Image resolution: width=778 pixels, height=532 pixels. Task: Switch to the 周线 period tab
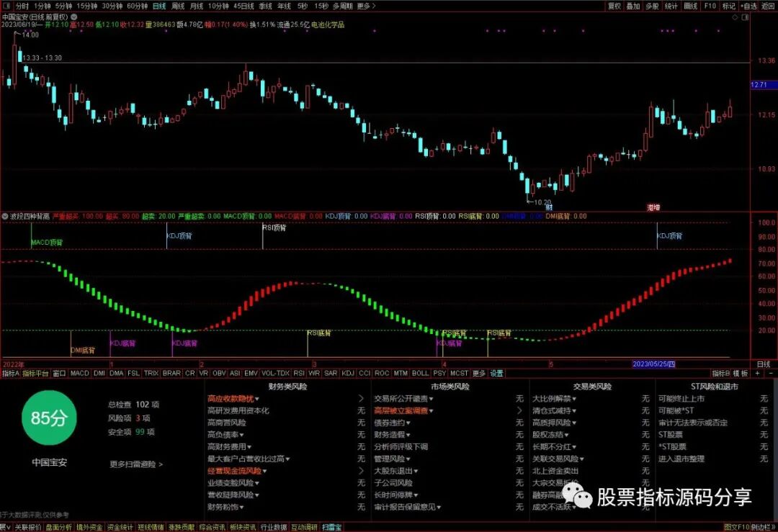[x=178, y=6]
